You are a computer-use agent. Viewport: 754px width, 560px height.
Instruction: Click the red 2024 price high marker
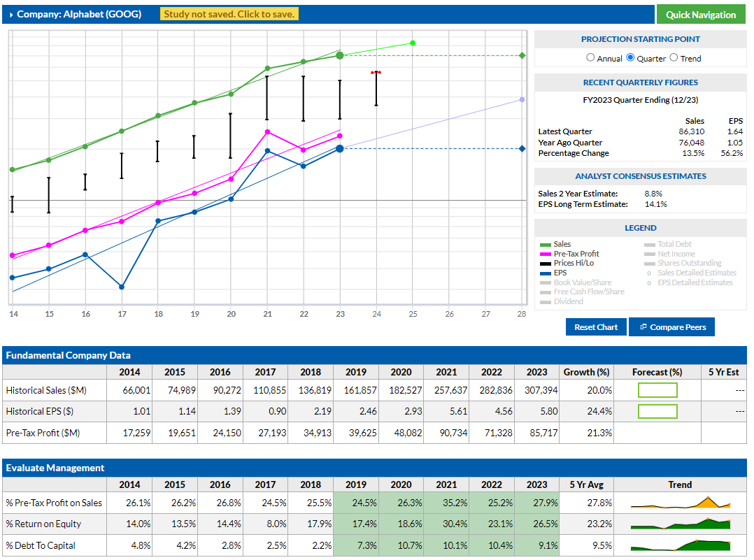tap(376, 73)
